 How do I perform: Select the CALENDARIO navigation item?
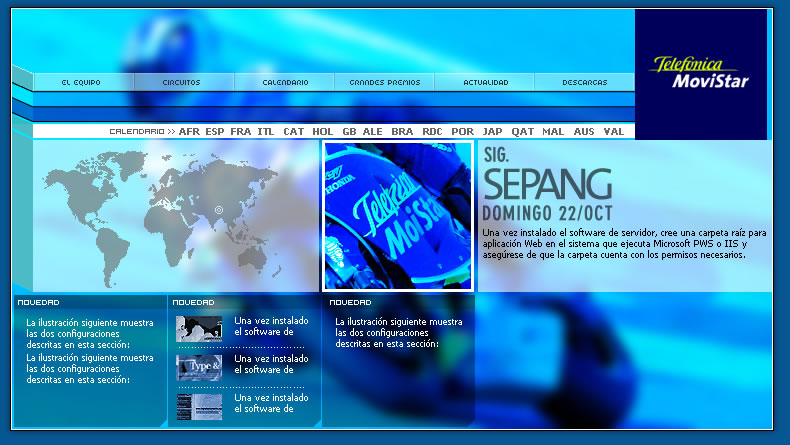(284, 82)
